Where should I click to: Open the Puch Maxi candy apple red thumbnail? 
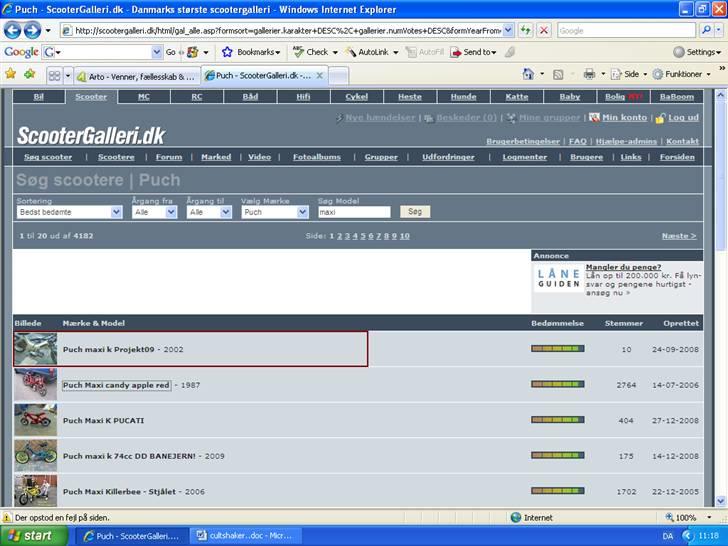35,385
